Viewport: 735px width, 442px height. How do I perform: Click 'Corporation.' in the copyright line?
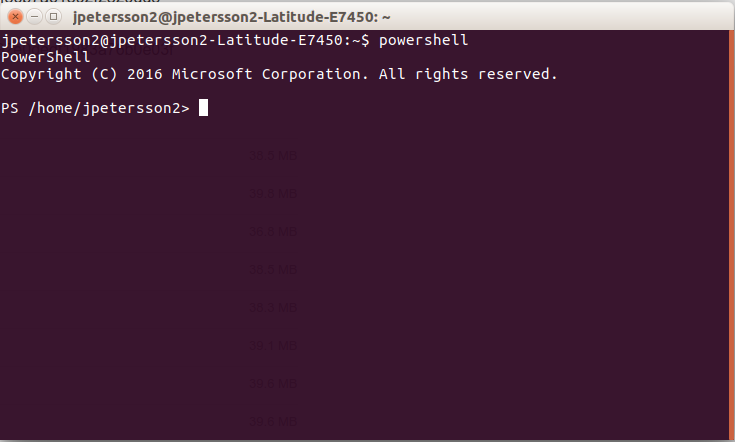tap(315, 74)
